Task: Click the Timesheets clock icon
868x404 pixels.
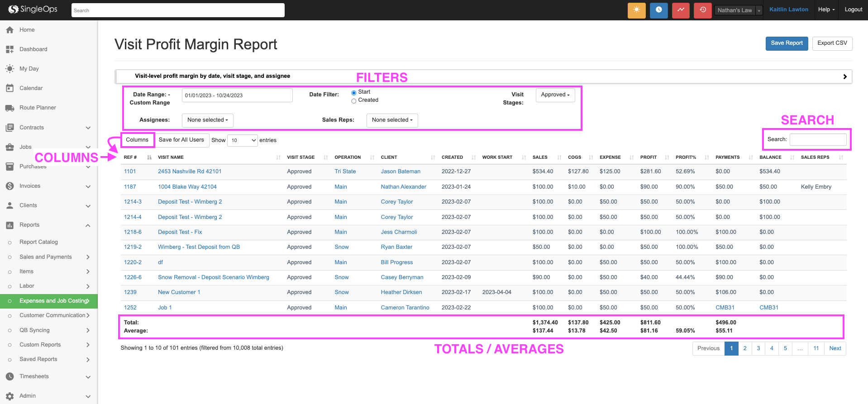Action: point(10,376)
